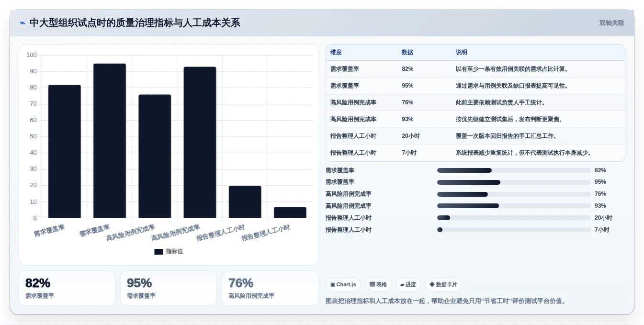644x325 pixels.
Task: Click table description 通过需求与用例关联及缺口报表提高可见性。
Action: (x=513, y=86)
